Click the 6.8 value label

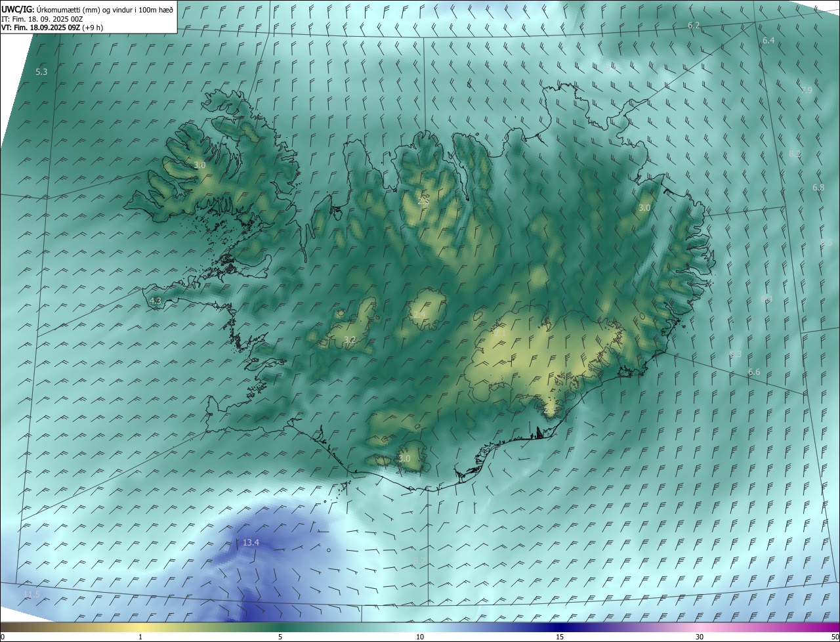pos(818,187)
